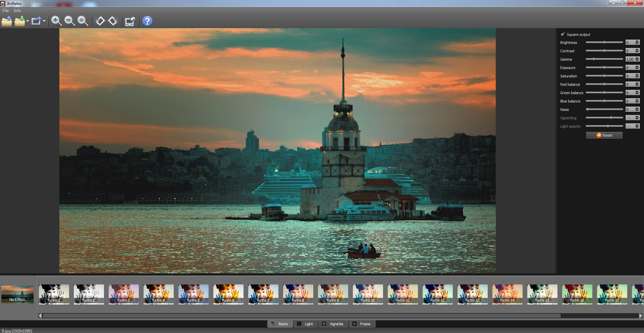Screen dimensions: 644x333
Task: Decrease Contrast with the down stepper arrow
Action: [637, 52]
